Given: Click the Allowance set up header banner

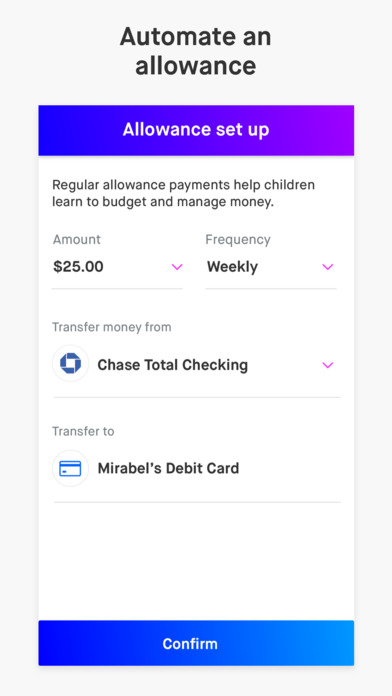Looking at the screenshot, I should click(x=196, y=130).
